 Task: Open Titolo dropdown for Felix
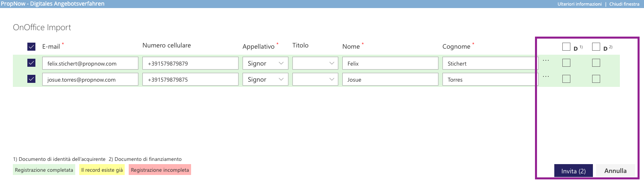(x=315, y=63)
